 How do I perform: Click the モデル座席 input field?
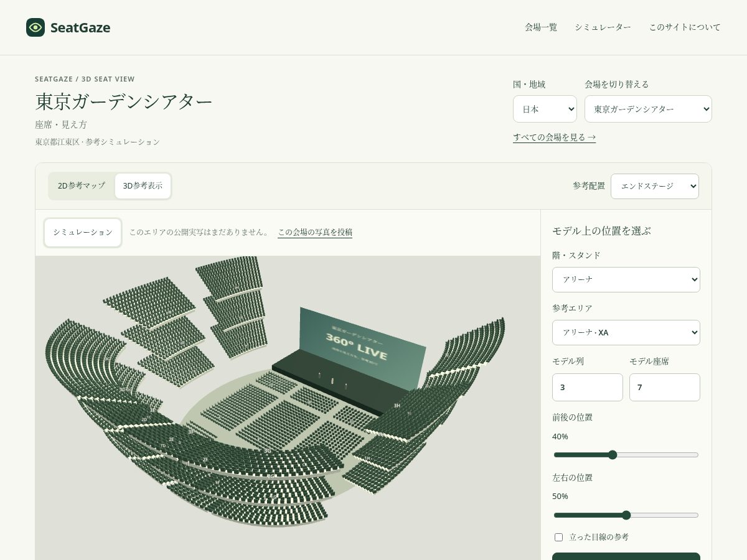(665, 387)
